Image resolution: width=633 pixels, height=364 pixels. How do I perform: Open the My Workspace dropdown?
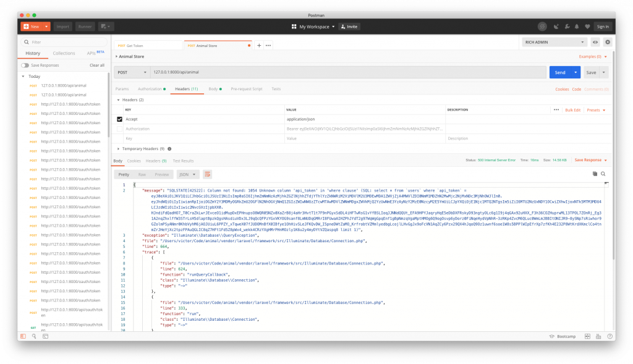[317, 27]
